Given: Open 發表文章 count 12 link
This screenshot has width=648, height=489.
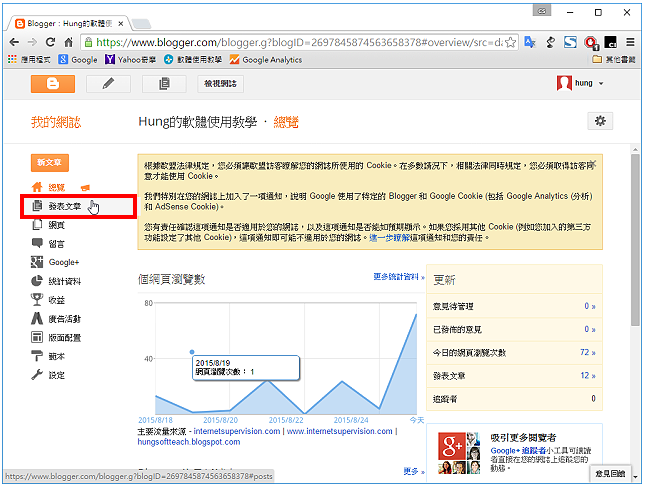Looking at the screenshot, I should (x=588, y=376).
